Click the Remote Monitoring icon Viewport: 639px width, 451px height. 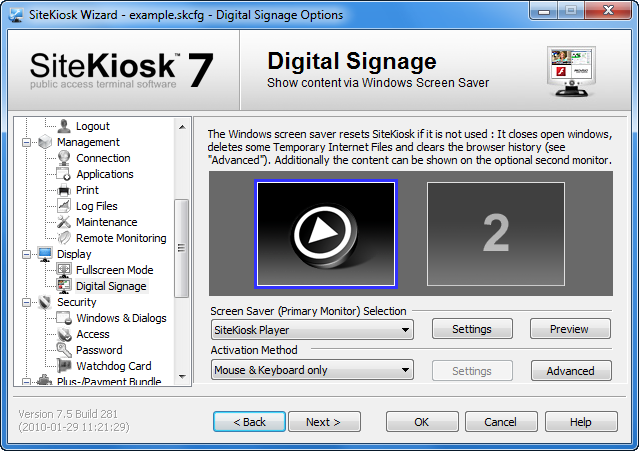[64, 238]
